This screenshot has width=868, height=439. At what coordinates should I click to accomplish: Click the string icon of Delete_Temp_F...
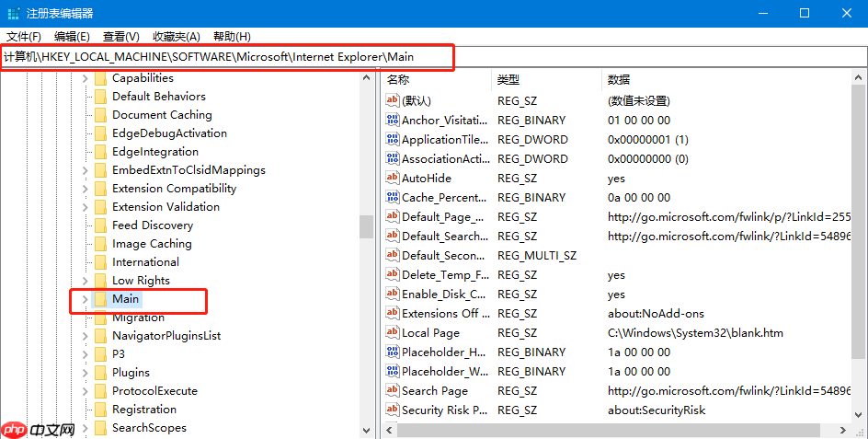[393, 275]
